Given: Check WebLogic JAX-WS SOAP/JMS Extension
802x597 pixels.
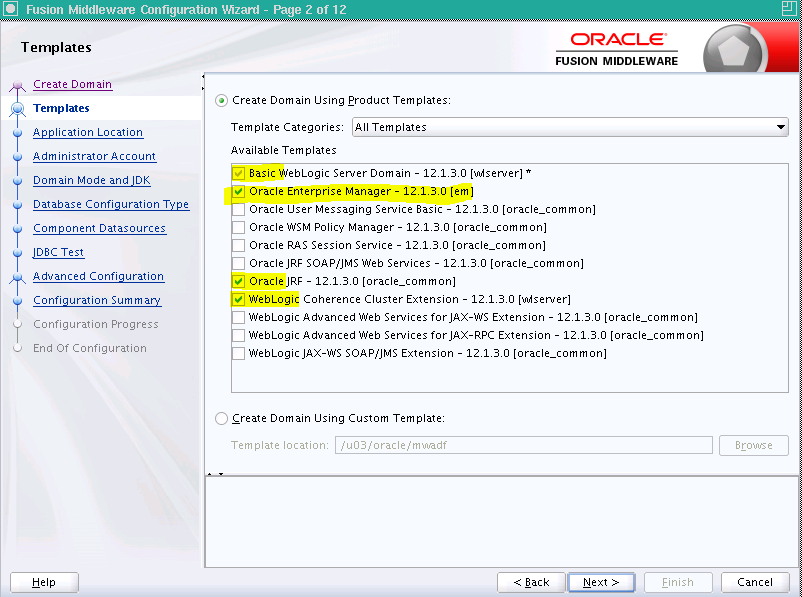Looking at the screenshot, I should point(238,353).
